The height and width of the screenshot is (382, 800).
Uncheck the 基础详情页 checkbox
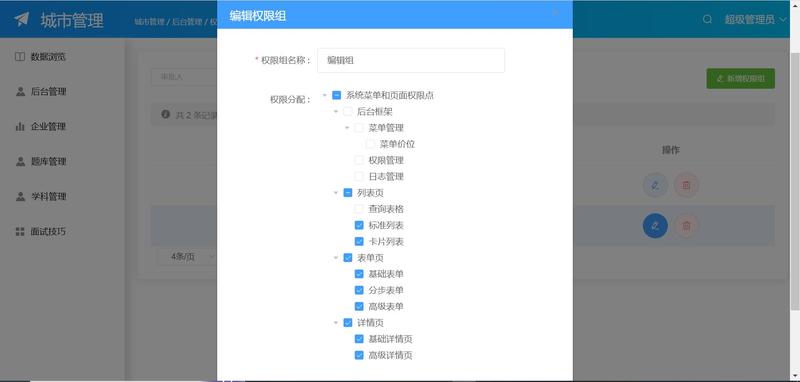click(x=359, y=339)
